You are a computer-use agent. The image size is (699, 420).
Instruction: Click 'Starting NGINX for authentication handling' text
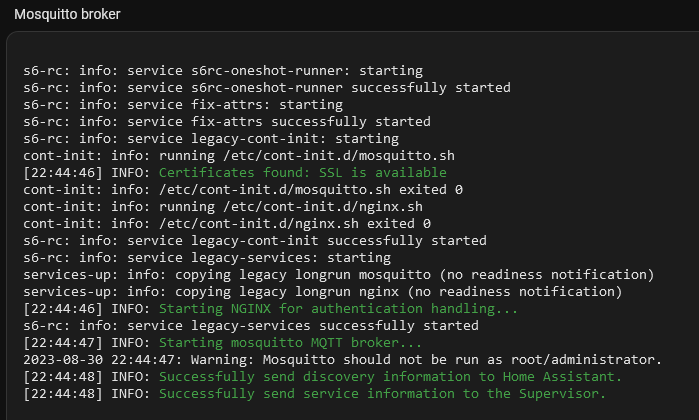[x=339, y=309]
